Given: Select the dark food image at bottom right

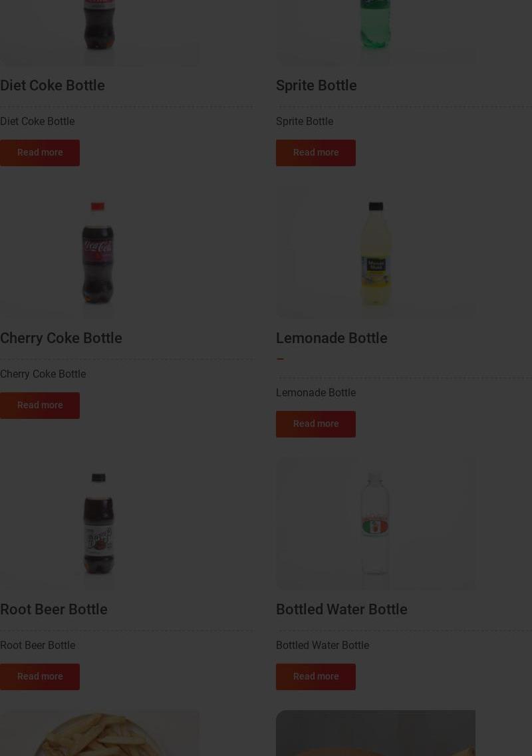Looking at the screenshot, I should click(375, 733).
